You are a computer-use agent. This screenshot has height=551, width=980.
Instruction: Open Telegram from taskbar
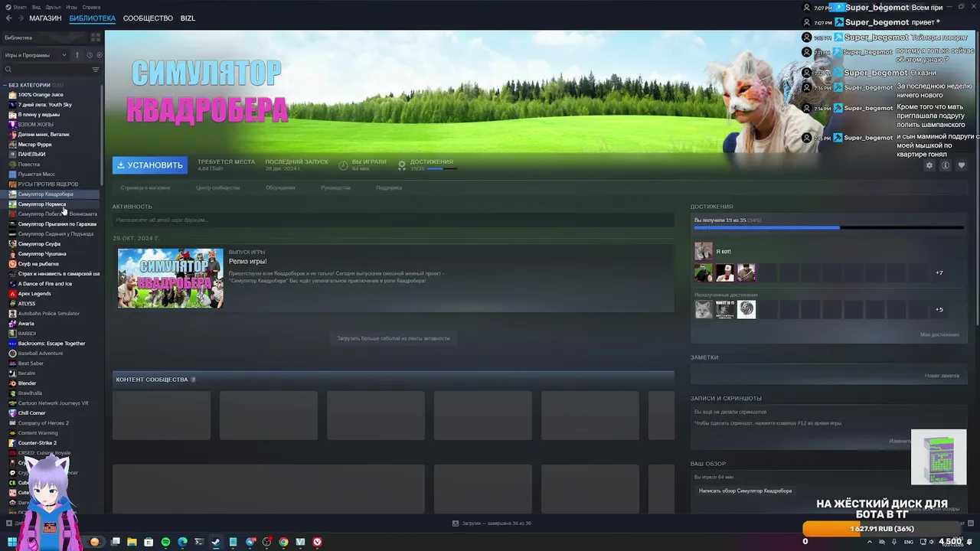pos(250,542)
